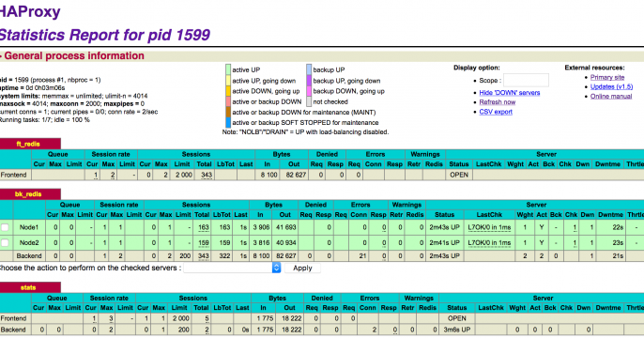Check the Node2 server checkbox
This screenshot has width=644, height=338.
click(5, 243)
